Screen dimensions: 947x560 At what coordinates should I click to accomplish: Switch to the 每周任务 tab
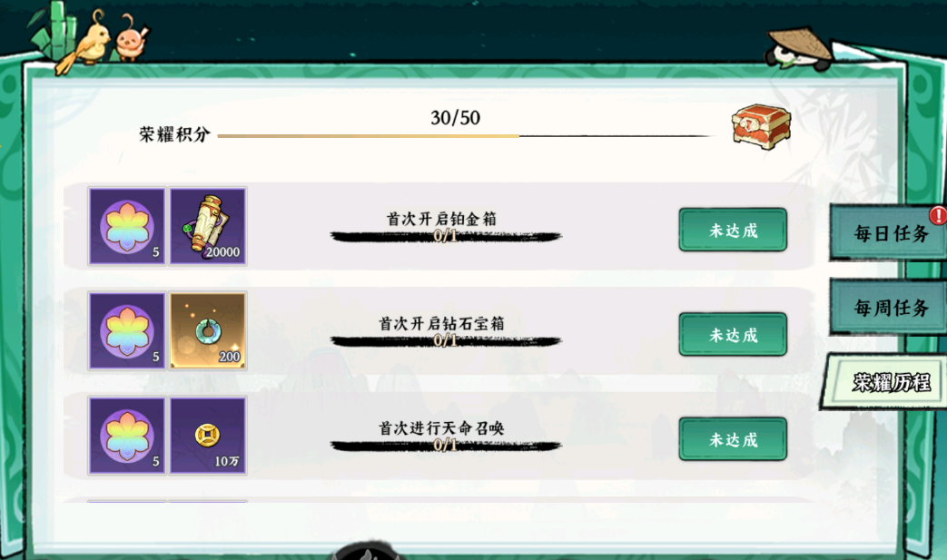[889, 308]
